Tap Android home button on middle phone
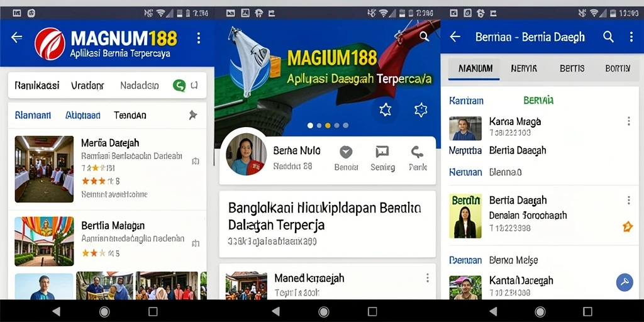The image size is (644, 322). point(324,311)
